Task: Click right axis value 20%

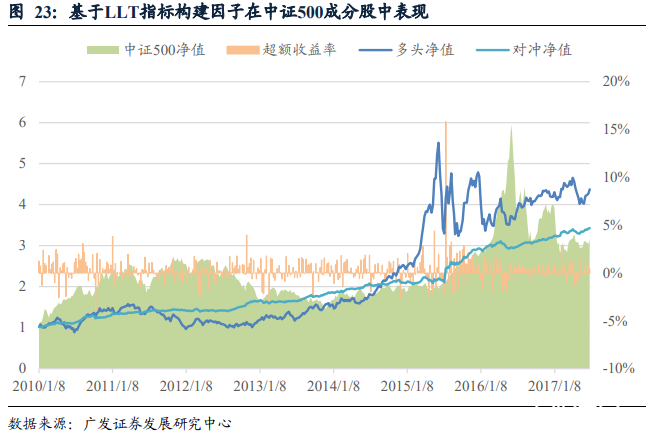Action: [616, 81]
